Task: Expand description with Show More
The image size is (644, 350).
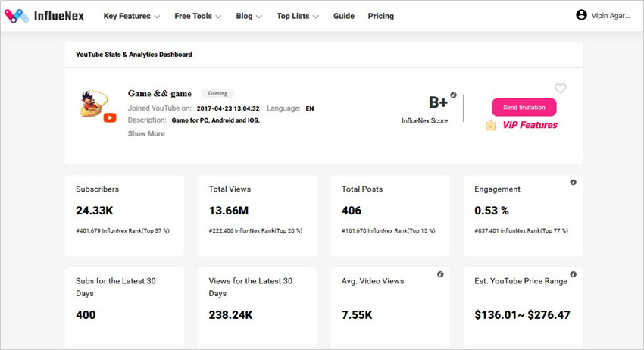Action: pyautogui.click(x=146, y=133)
